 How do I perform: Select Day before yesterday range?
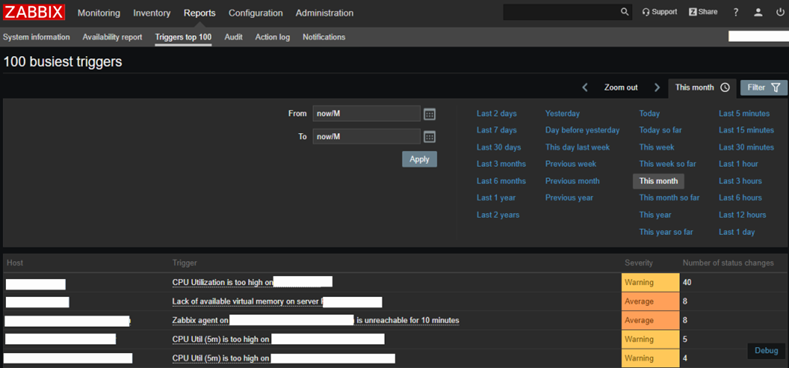pos(582,130)
